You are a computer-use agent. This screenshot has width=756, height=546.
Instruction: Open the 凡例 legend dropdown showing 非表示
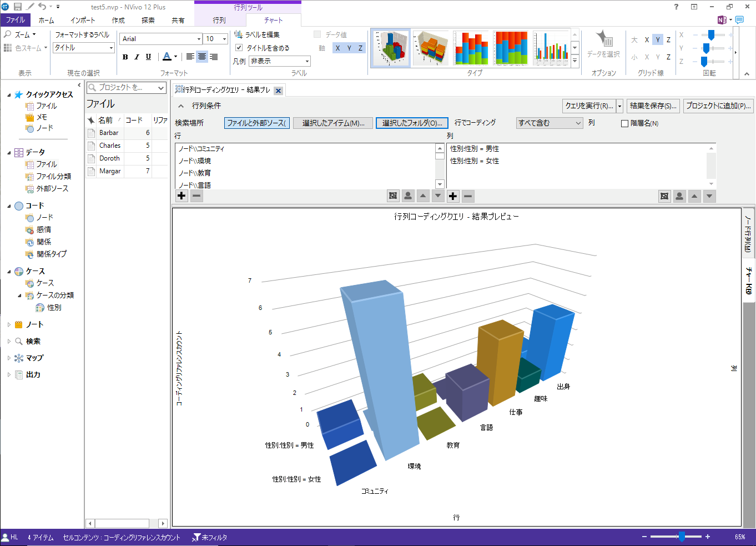click(x=307, y=61)
